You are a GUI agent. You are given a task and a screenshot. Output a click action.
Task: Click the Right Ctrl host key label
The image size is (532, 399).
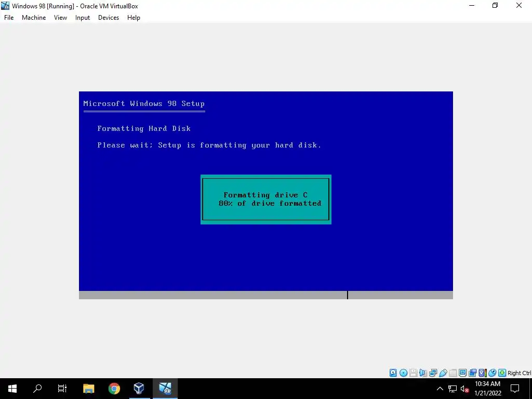click(520, 373)
